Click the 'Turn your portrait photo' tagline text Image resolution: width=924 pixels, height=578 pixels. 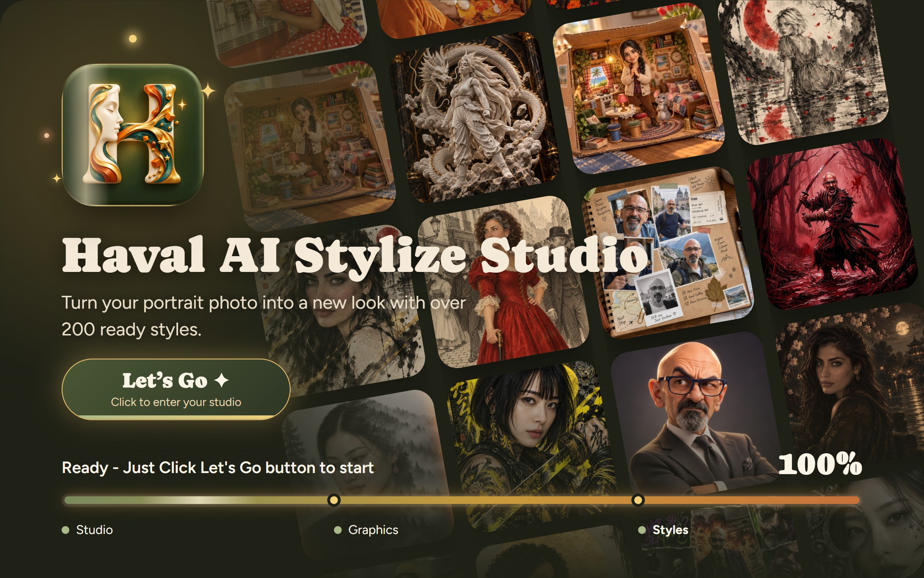(x=264, y=316)
